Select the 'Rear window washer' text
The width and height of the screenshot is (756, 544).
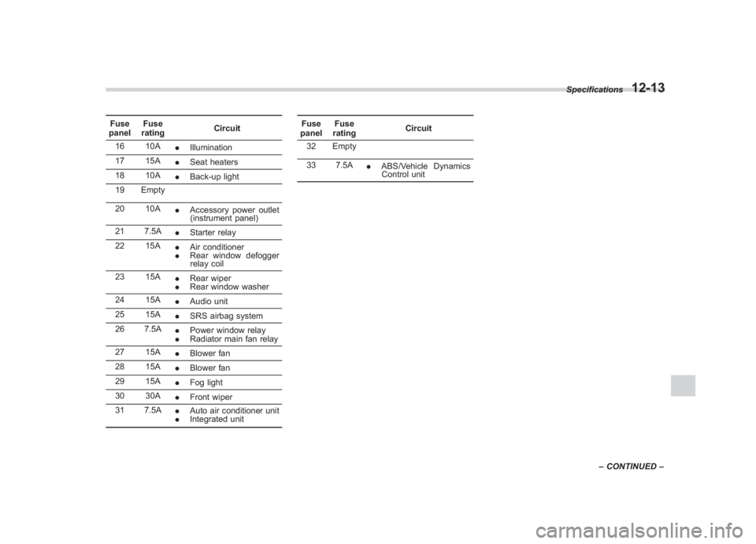pyautogui.click(x=229, y=287)
